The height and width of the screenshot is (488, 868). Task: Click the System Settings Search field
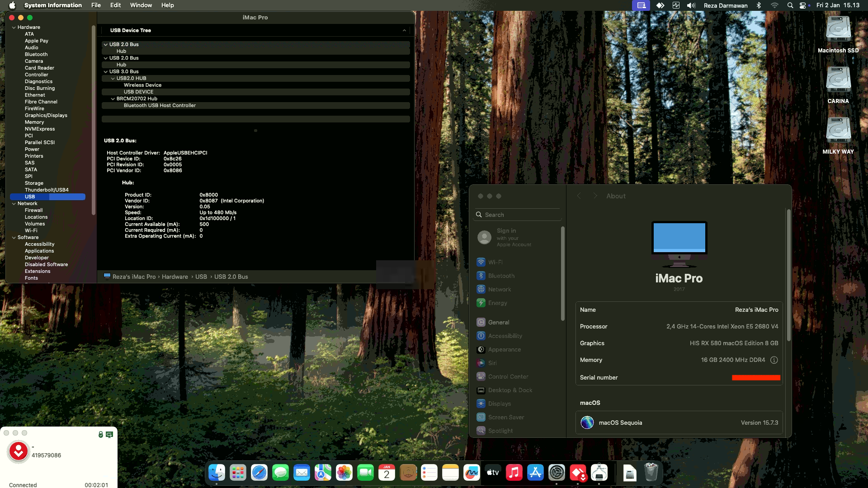point(518,215)
